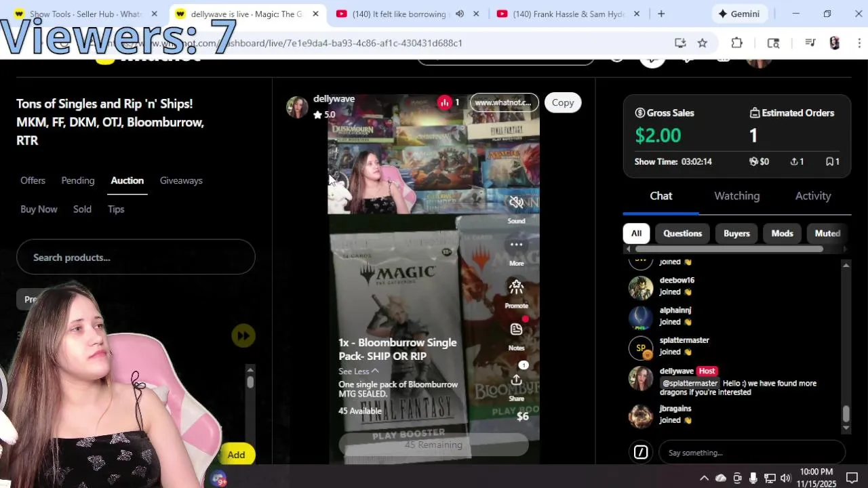Screen dimensions: 868x488
Task: Click in the Search products field
Action: point(136,258)
